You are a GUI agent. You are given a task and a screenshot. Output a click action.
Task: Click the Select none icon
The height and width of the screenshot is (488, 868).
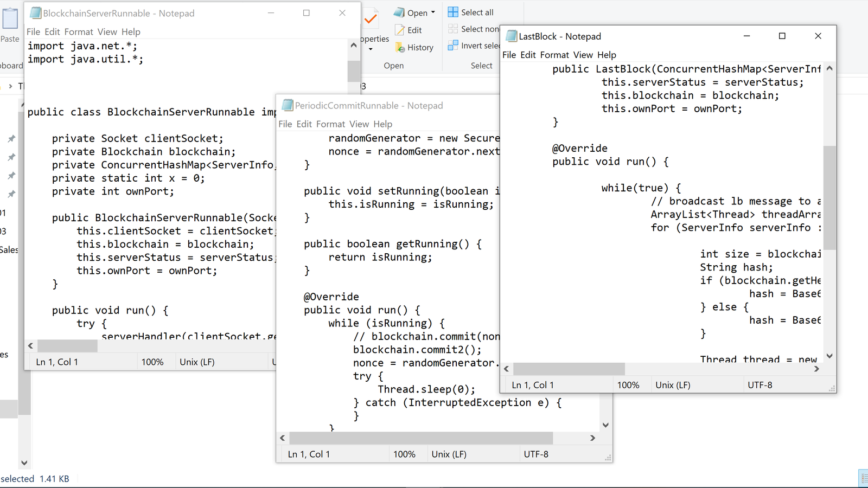(x=452, y=29)
